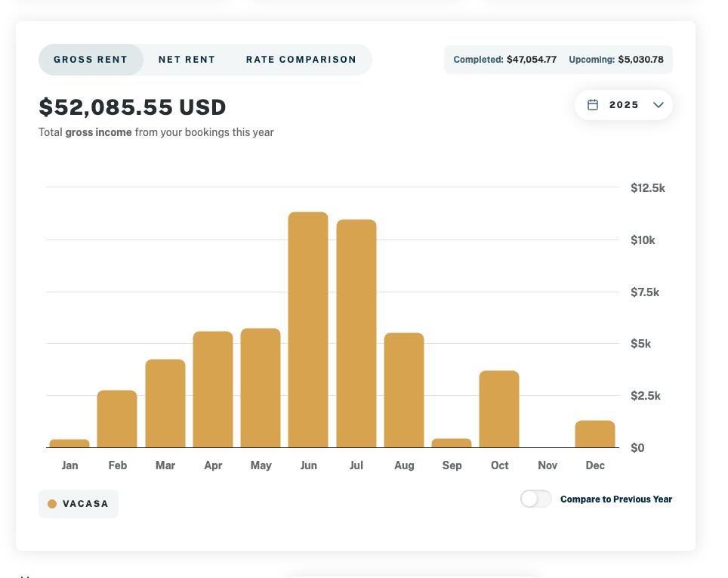Click the gold Vacasa legend dot

[x=52, y=504]
